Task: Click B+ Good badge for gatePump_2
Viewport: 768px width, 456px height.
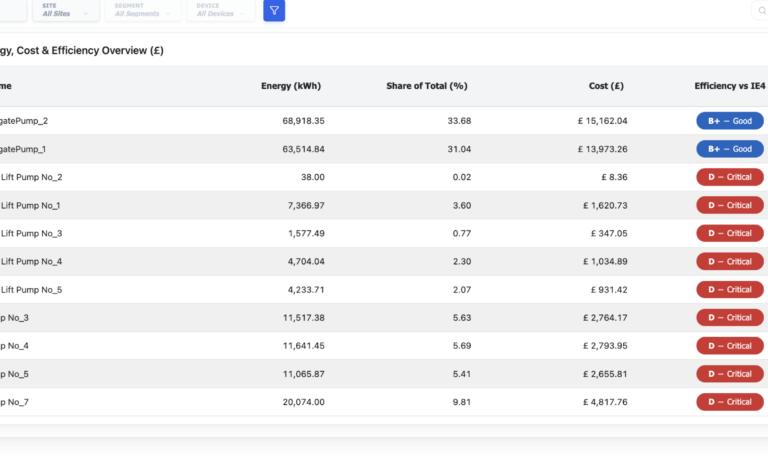Action: pyautogui.click(x=730, y=121)
